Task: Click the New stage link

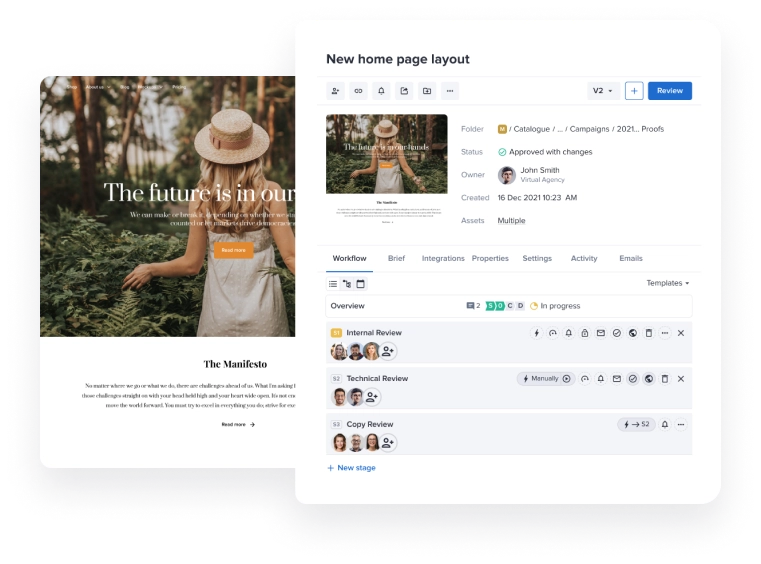Action: click(x=351, y=467)
